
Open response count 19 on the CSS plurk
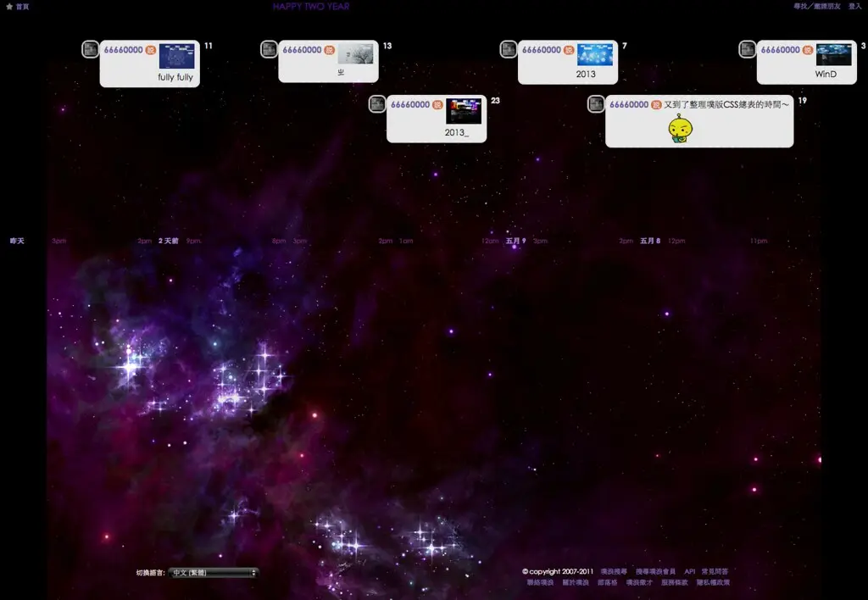[802, 101]
